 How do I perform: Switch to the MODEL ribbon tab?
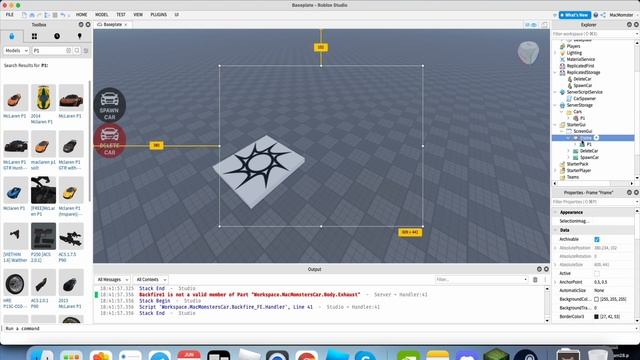(102, 15)
